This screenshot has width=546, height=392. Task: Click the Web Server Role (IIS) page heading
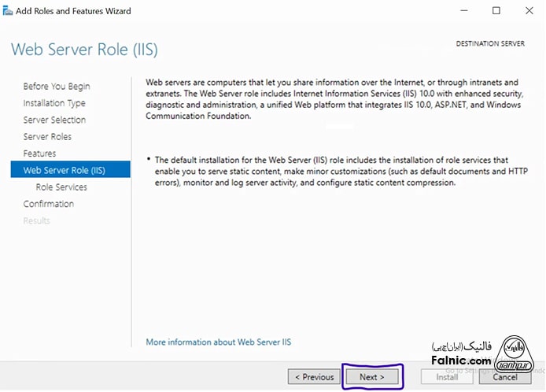click(84, 50)
